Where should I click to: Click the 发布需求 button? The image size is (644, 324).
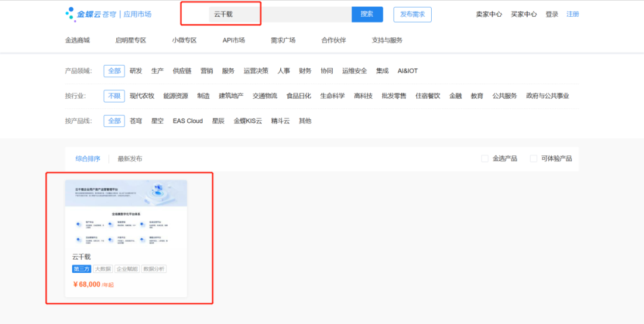(412, 14)
